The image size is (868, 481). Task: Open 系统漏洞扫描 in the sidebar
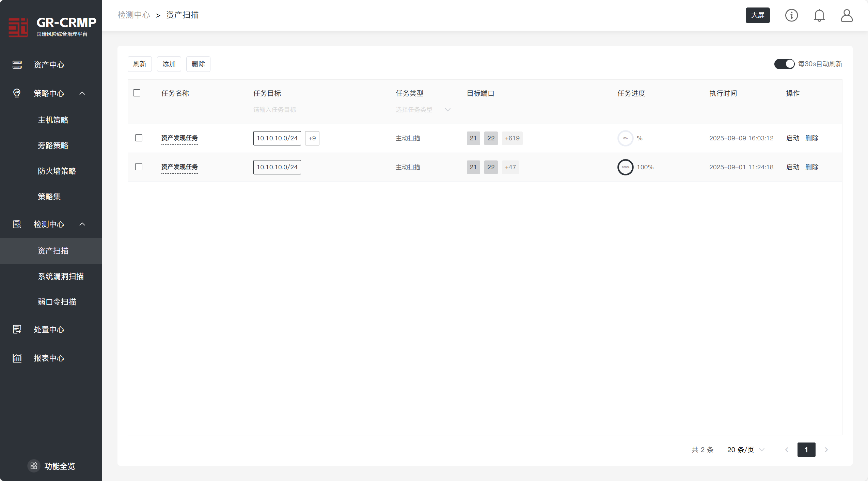pos(61,276)
